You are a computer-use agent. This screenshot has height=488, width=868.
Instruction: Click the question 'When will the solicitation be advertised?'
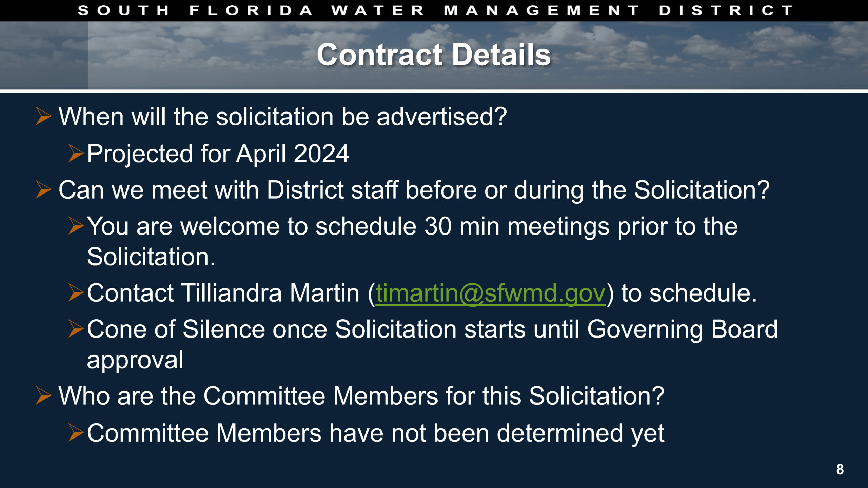(x=282, y=117)
